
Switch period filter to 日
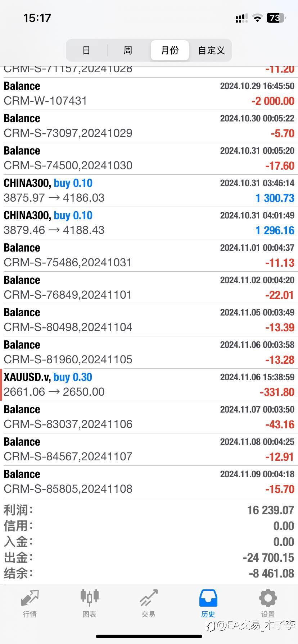[86, 50]
